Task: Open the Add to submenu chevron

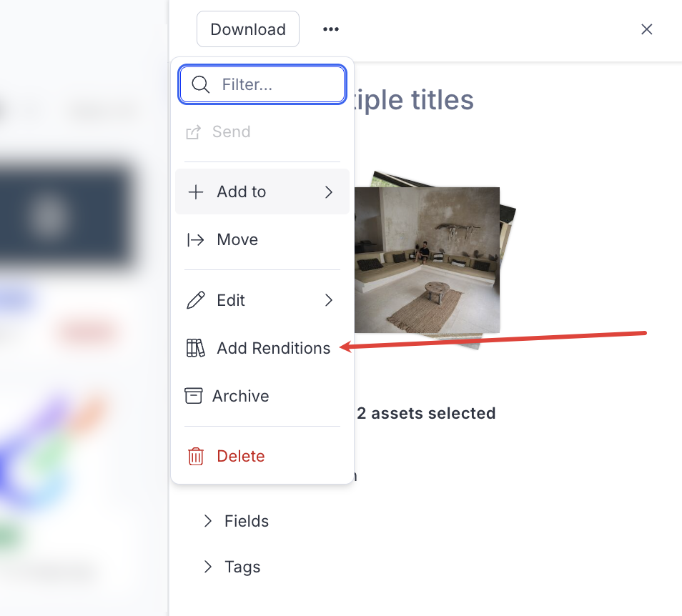Action: (x=329, y=192)
